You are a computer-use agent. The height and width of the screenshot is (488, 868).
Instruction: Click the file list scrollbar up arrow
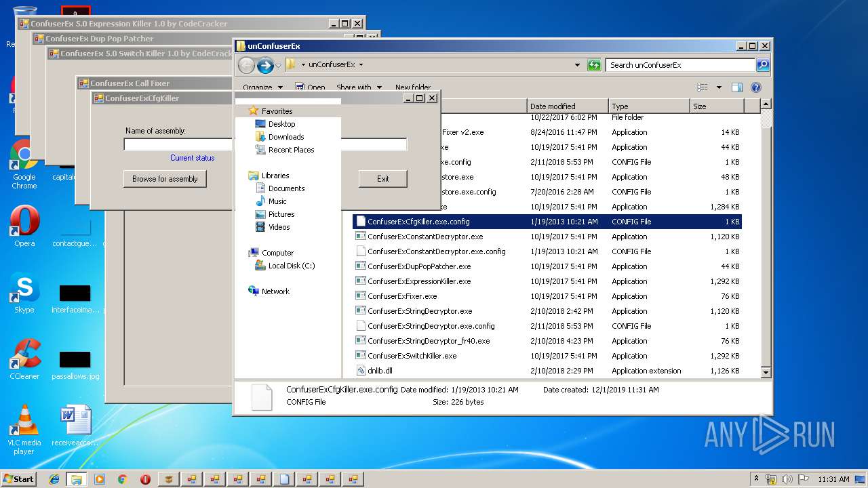(x=766, y=104)
